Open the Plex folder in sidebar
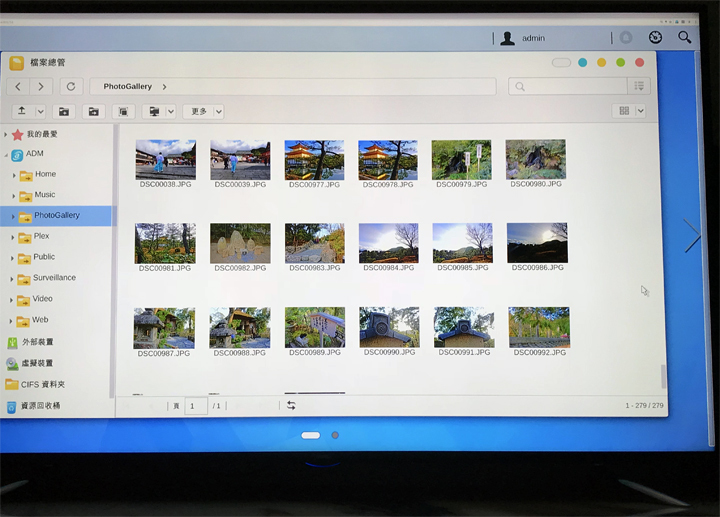 pyautogui.click(x=41, y=236)
